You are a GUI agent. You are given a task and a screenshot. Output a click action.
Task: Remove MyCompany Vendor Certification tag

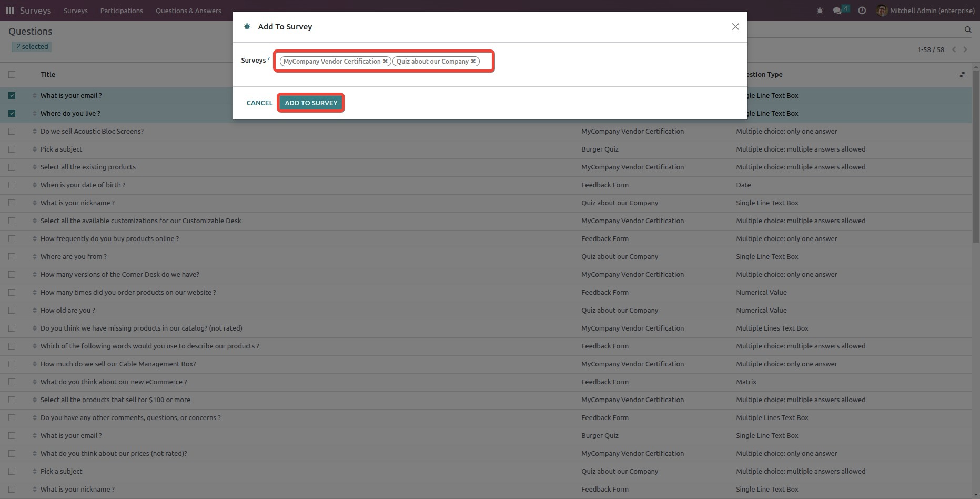point(385,62)
